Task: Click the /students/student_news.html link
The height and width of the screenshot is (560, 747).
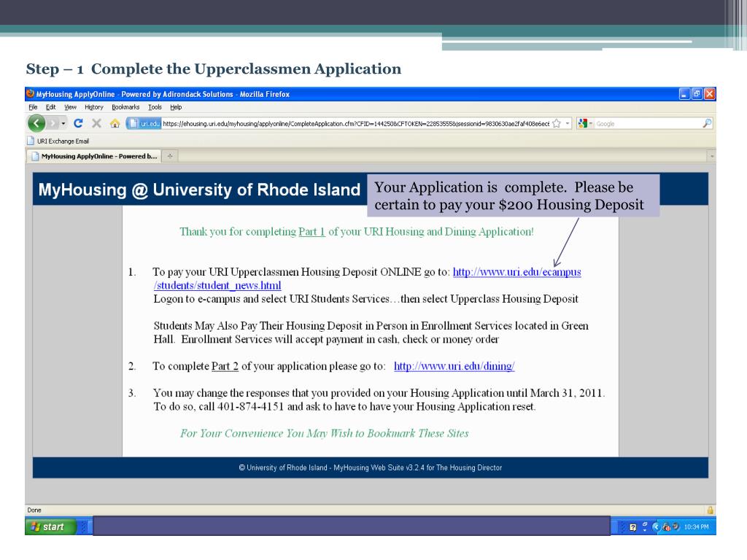Action: coord(217,285)
